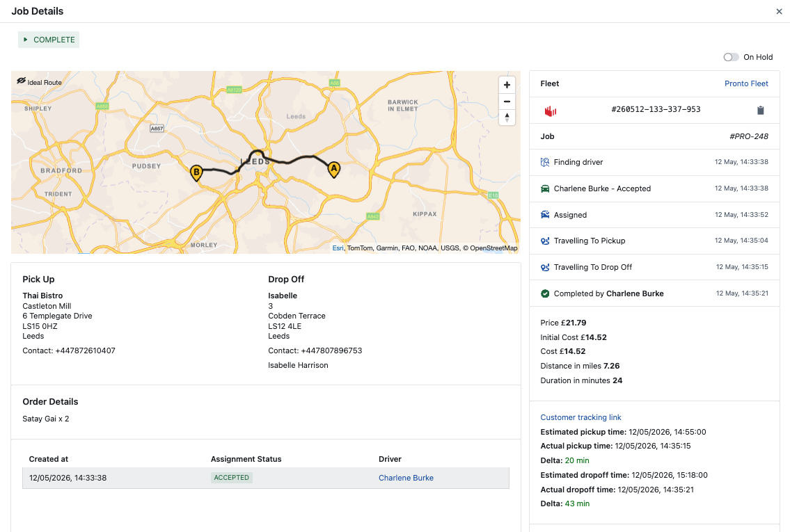Click the Driver column header
Viewport: 790px width, 532px height.
(x=390, y=459)
